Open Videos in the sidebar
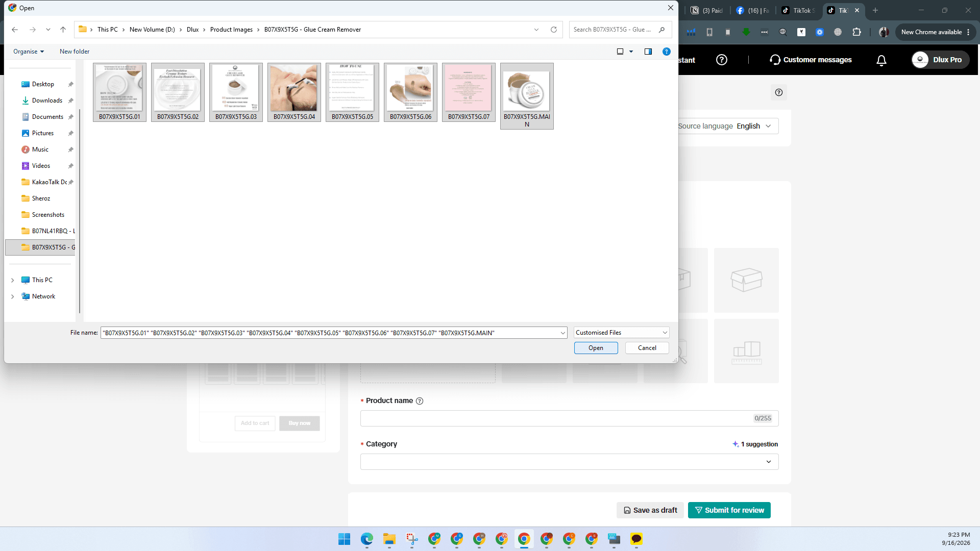Screen dimensions: 980x551 point(41,166)
